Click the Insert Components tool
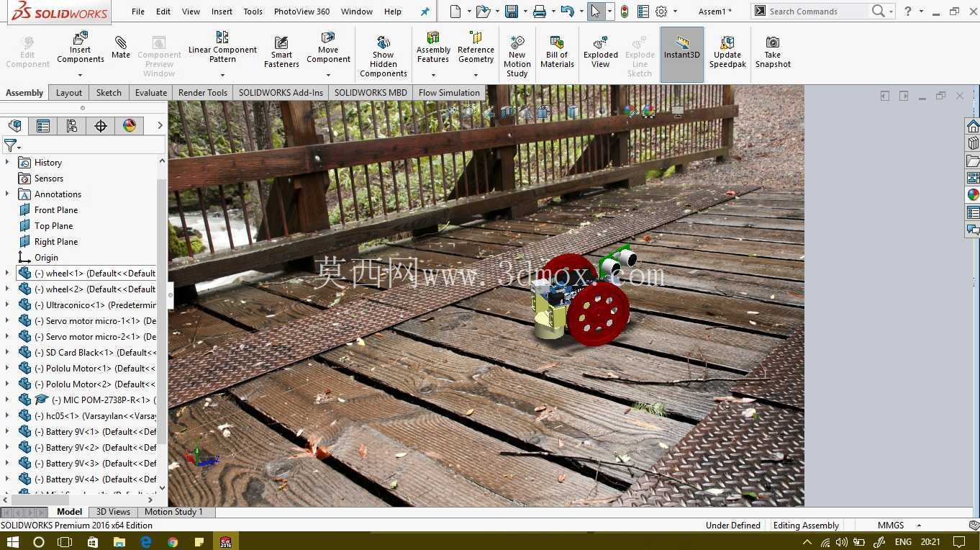 point(81,48)
